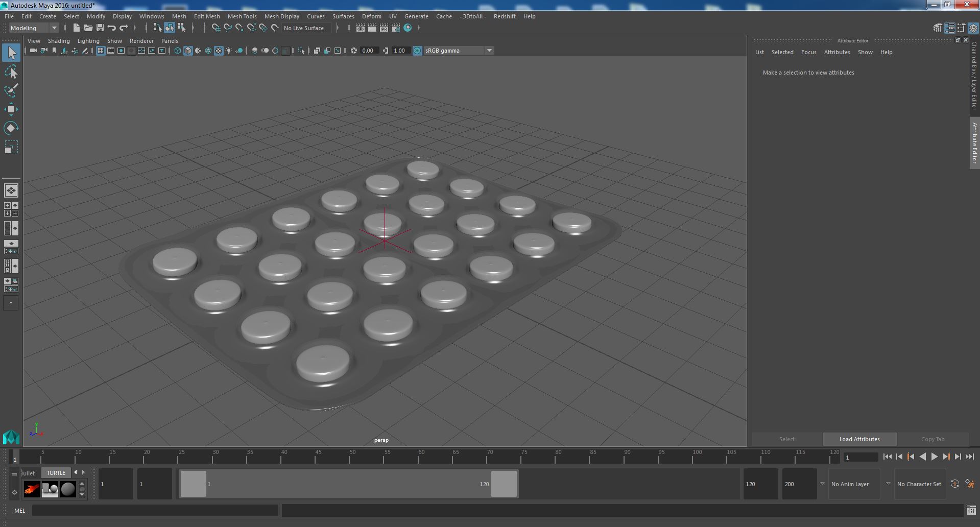Image resolution: width=980 pixels, height=527 pixels.
Task: Go to the start of playback range
Action: (x=887, y=457)
